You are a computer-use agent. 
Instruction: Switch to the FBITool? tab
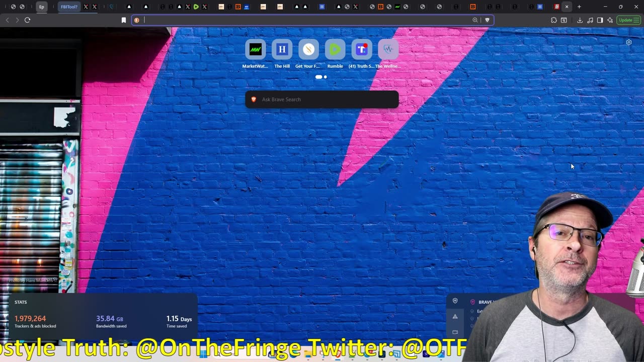point(69,7)
